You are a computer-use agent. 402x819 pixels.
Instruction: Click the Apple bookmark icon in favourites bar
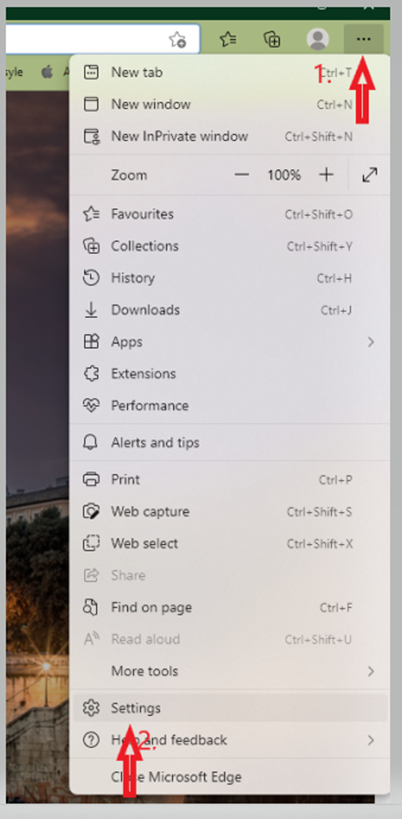(48, 72)
